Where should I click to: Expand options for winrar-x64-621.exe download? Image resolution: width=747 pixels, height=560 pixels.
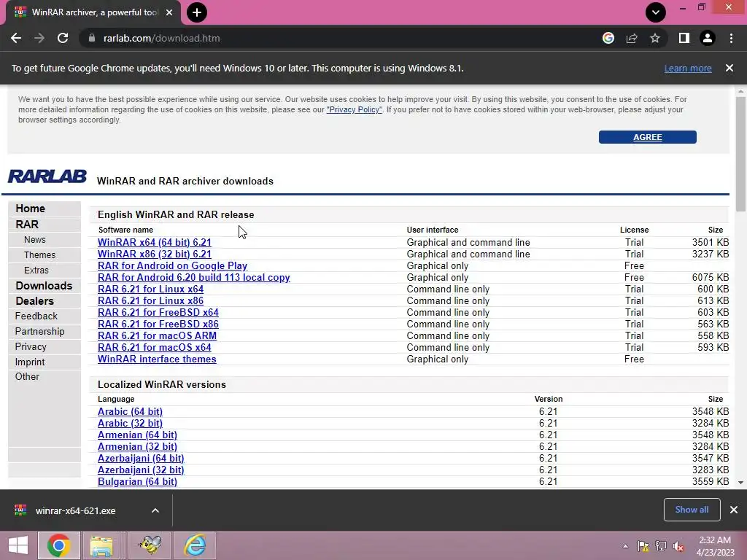coord(155,510)
